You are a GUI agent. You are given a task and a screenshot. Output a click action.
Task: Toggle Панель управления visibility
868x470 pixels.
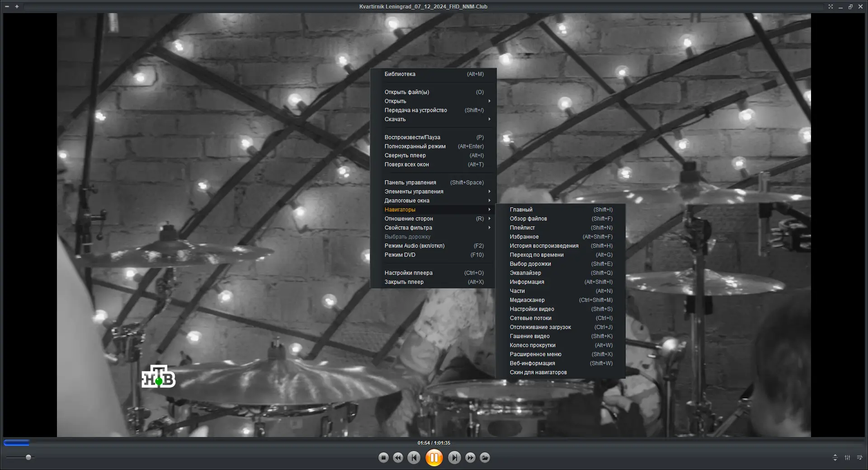[x=434, y=183]
